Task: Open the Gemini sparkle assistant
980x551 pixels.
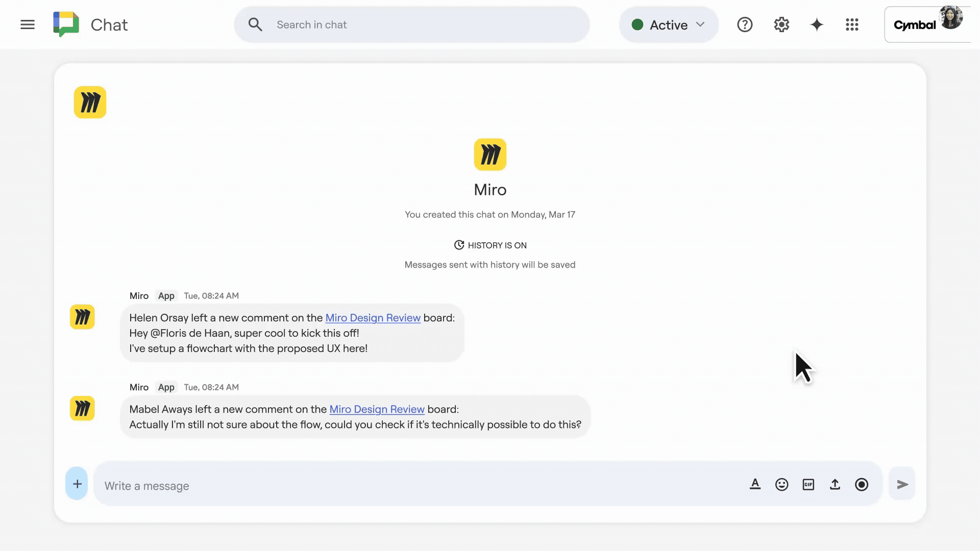Action: (x=817, y=24)
